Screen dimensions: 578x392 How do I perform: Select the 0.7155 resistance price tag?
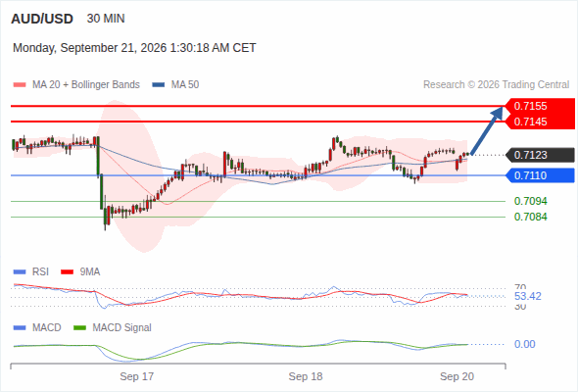540,106
